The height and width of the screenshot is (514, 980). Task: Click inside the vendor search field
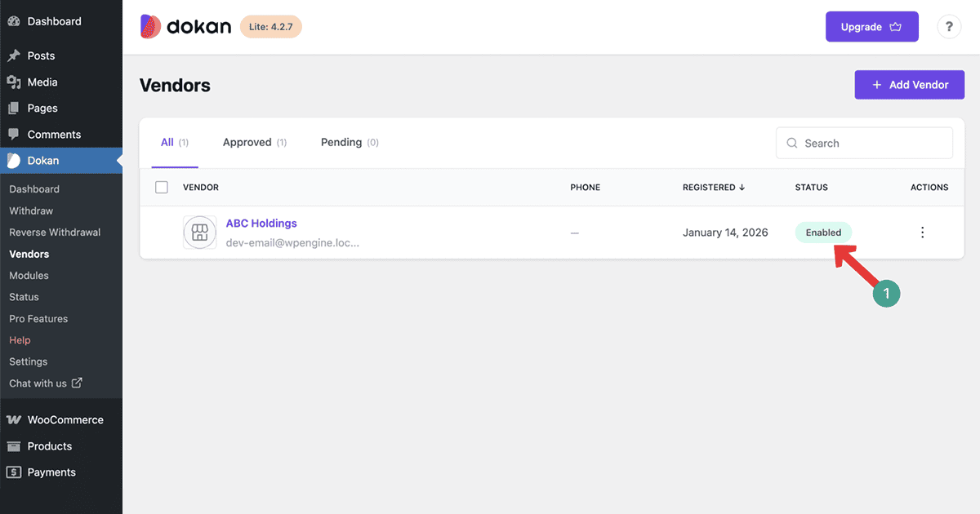(x=864, y=143)
